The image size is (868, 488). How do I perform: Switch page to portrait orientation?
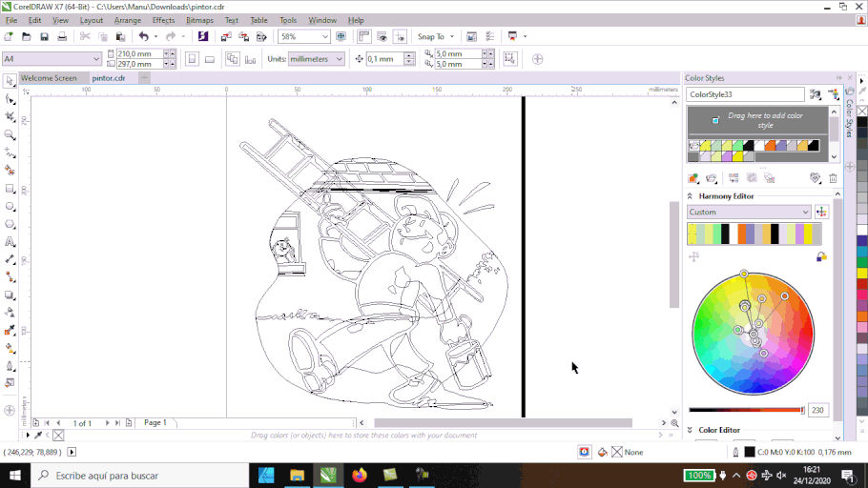click(x=193, y=59)
